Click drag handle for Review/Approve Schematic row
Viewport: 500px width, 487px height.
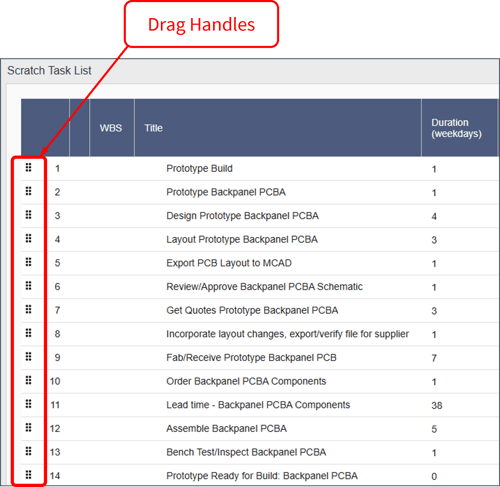point(29,286)
